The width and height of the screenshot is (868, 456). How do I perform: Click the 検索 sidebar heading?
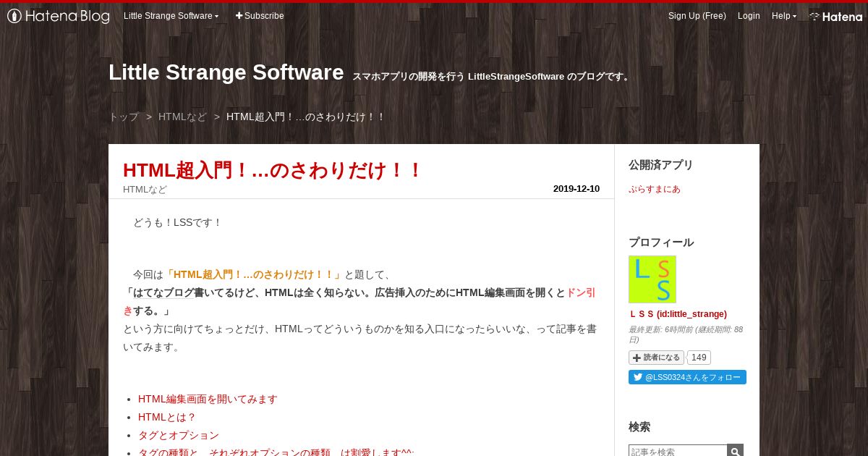coord(639,427)
